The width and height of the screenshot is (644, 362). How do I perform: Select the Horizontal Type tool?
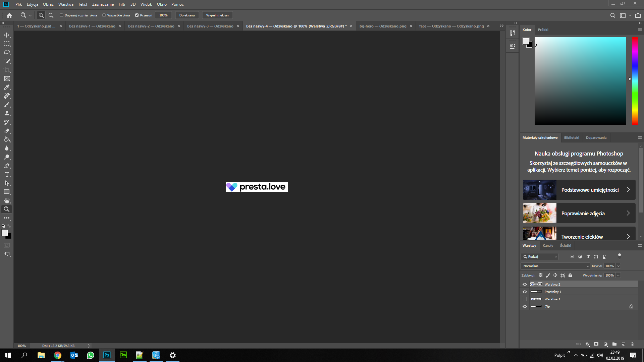7,175
